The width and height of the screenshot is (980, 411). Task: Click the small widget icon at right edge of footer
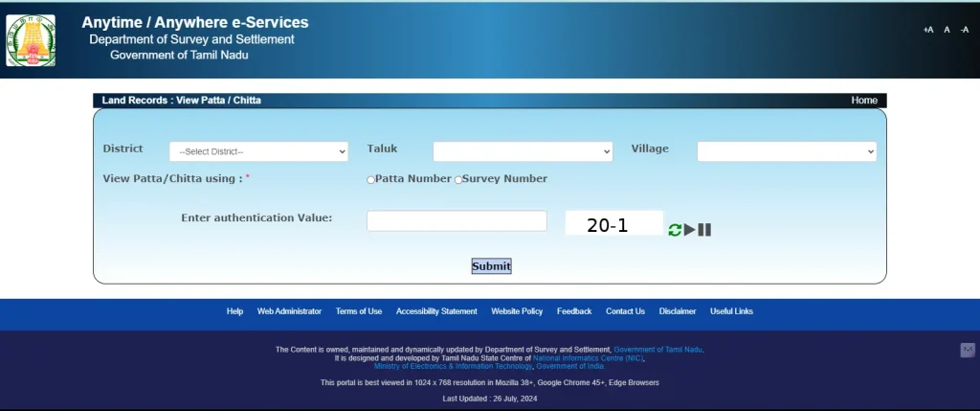tap(968, 351)
